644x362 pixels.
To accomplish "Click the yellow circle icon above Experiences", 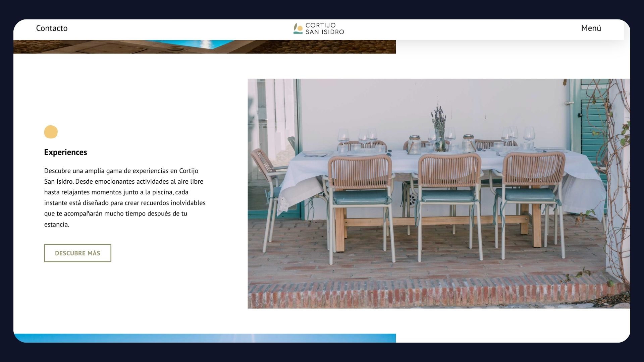I will point(51,132).
